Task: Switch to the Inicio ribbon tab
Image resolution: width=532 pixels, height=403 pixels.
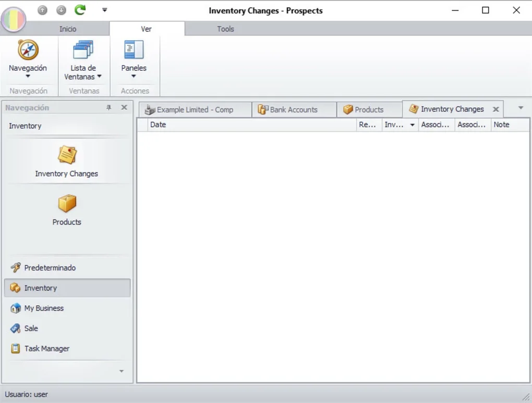Action: click(68, 29)
